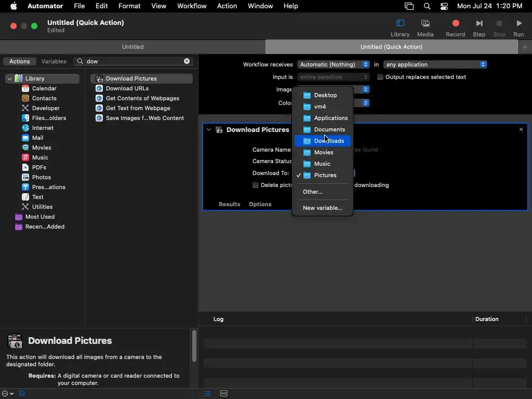Select Files & Folders category
Screen dimensions: 532x399
click(x=49, y=118)
